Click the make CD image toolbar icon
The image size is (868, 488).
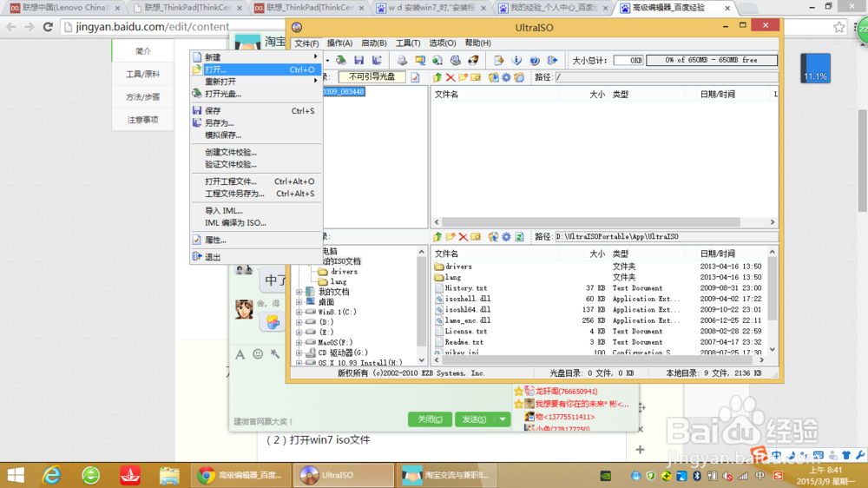pyautogui.click(x=402, y=61)
